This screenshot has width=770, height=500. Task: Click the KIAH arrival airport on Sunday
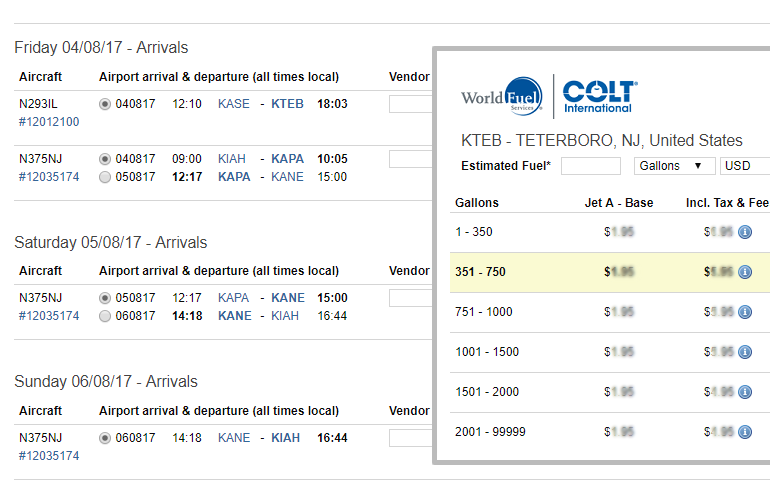(x=286, y=438)
